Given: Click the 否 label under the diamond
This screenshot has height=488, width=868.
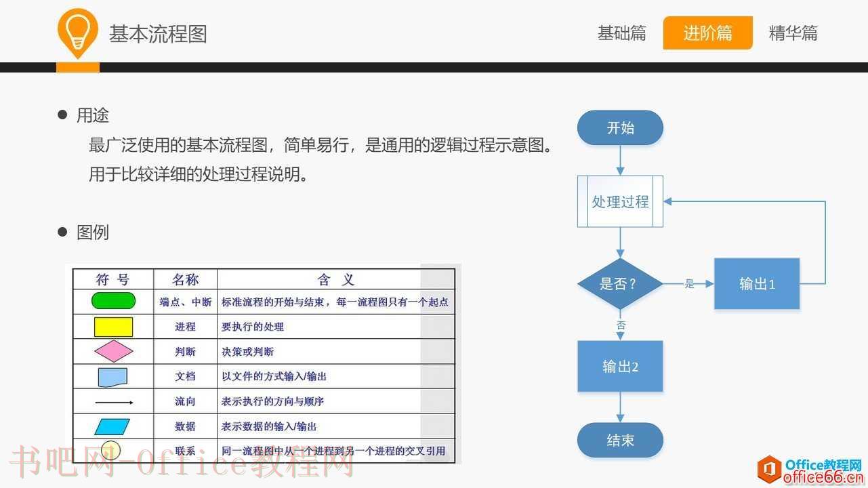Looking at the screenshot, I should 621,325.
